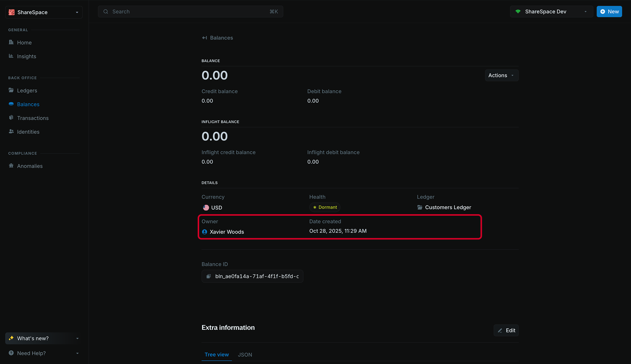Viewport: 631px width, 364px height.
Task: Select the Transactions icon
Action: click(x=11, y=118)
